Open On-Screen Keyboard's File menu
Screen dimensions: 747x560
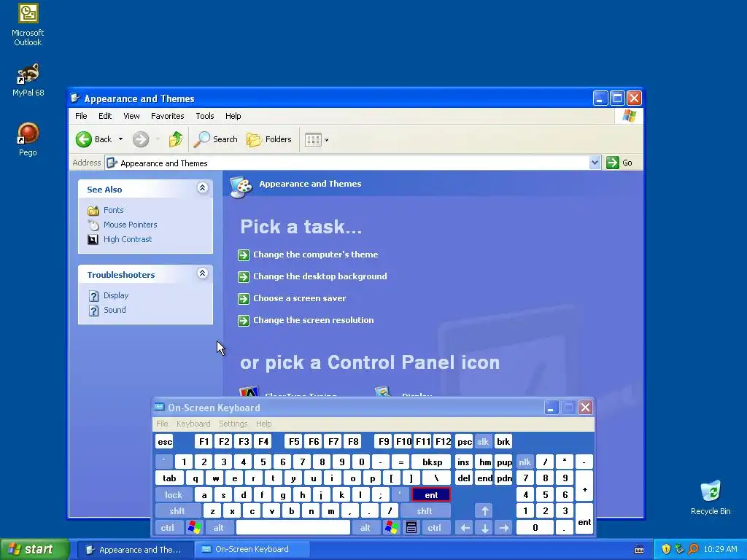coord(162,424)
